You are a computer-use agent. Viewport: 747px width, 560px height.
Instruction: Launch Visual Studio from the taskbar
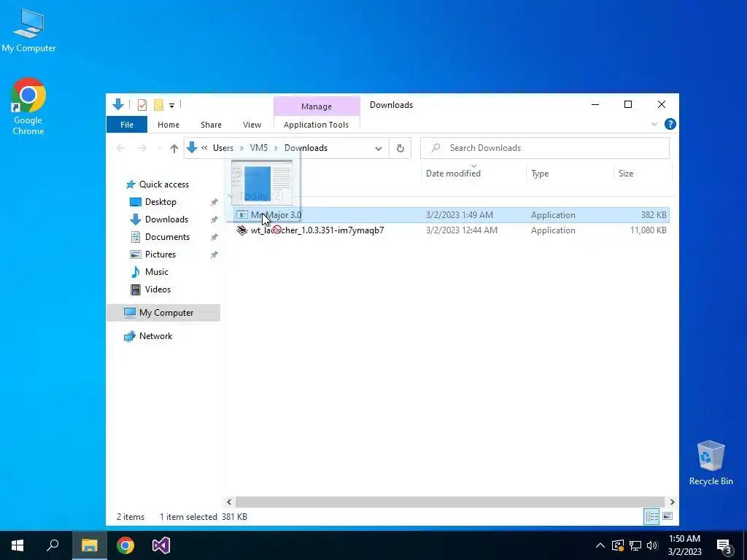coord(161,545)
